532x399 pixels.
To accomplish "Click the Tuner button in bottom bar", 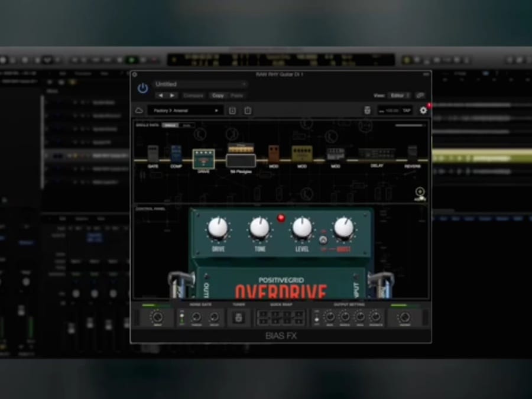I will pos(239,318).
